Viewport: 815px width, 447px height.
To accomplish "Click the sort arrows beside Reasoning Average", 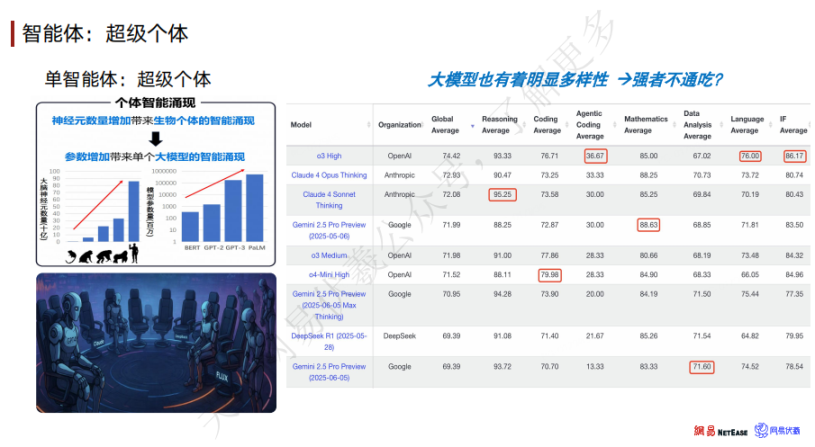I will click(x=524, y=125).
